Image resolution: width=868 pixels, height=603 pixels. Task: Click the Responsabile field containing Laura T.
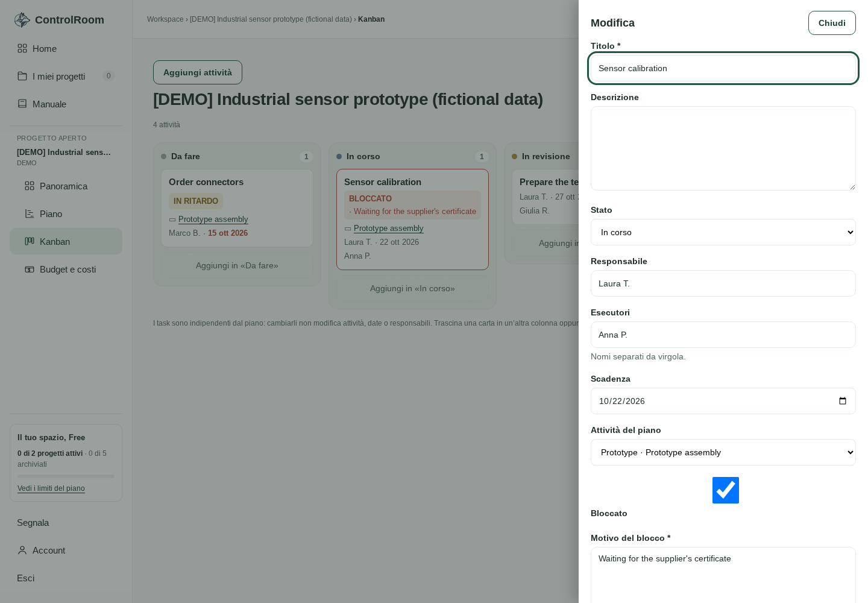click(x=723, y=283)
